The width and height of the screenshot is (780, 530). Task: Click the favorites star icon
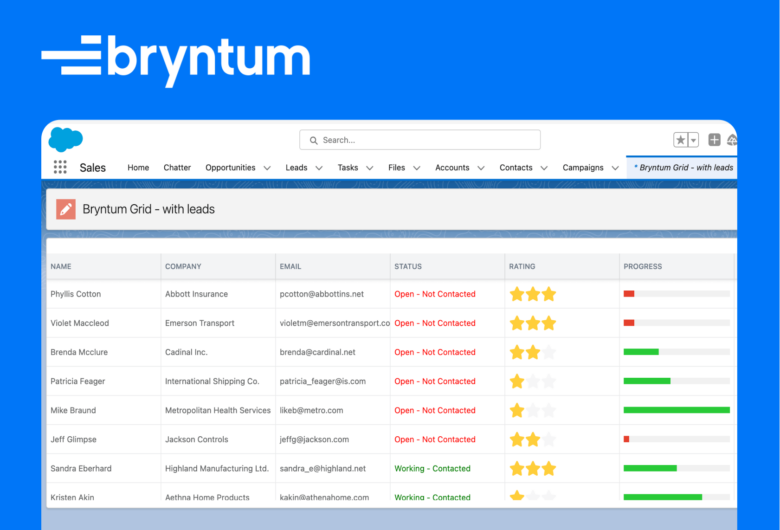click(x=681, y=140)
